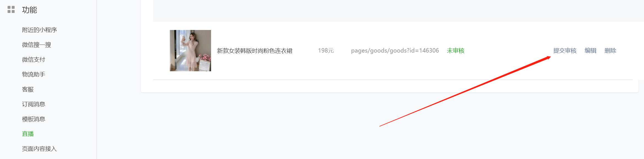
Task: Click the 功能 section heading
Action: (x=29, y=10)
